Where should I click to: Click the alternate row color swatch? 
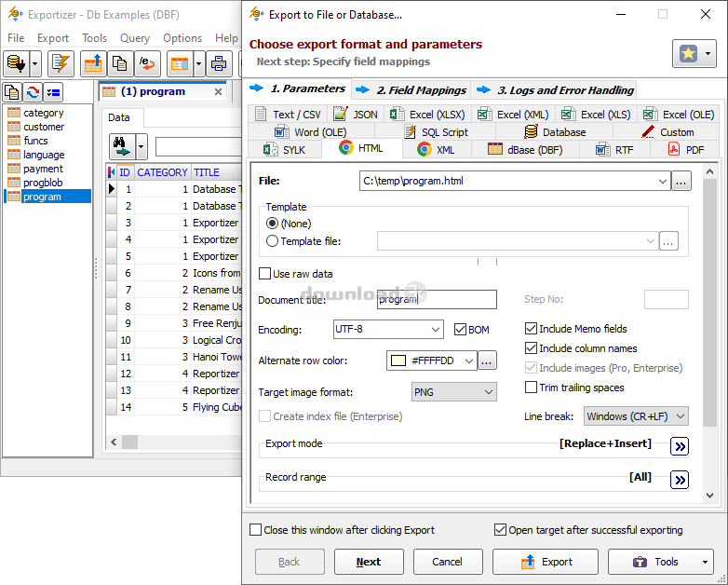pyautogui.click(x=398, y=361)
